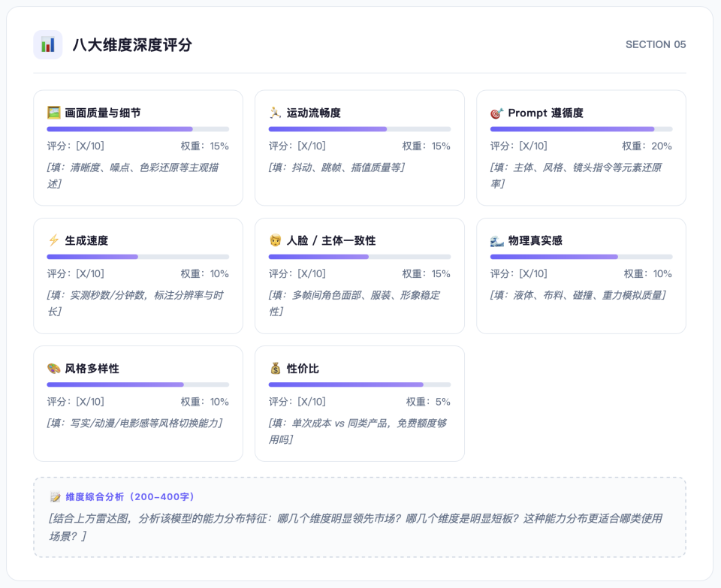Screen dimensions: 721x588
Task: Click the 生成速度 score progress bar
Action: tap(138, 257)
